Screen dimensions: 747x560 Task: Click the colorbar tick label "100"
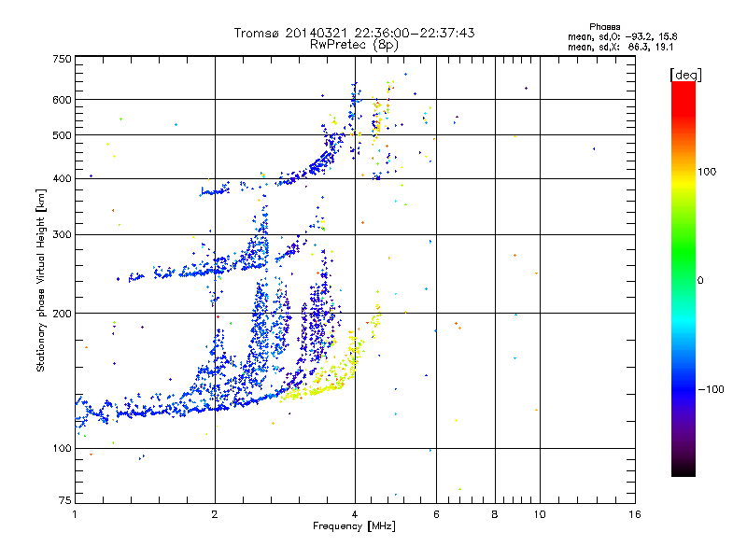coord(707,172)
